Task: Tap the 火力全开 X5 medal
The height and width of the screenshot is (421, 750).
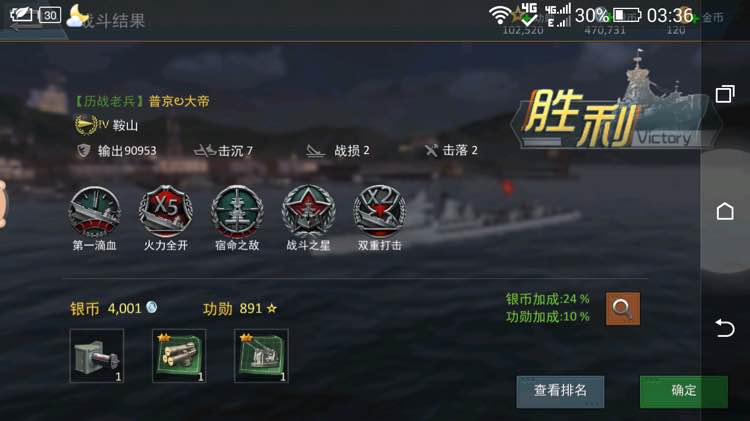Action: pyautogui.click(x=165, y=211)
